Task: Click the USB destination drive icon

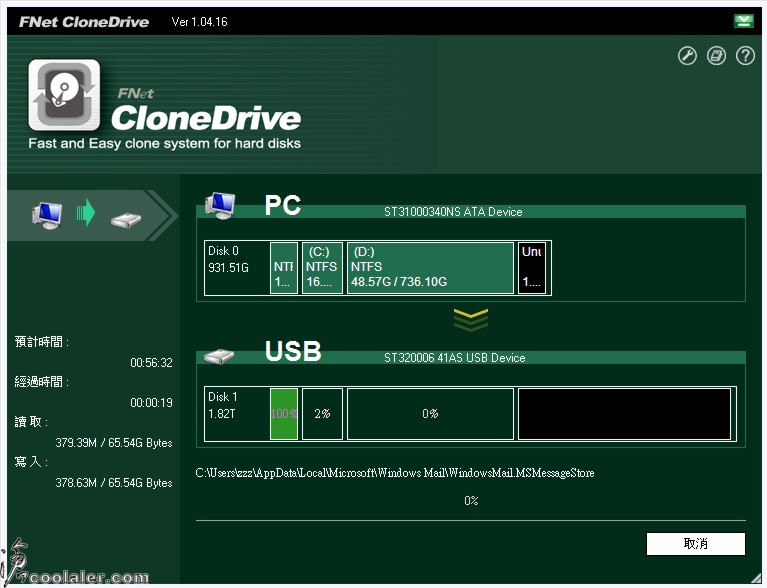Action: tap(219, 356)
